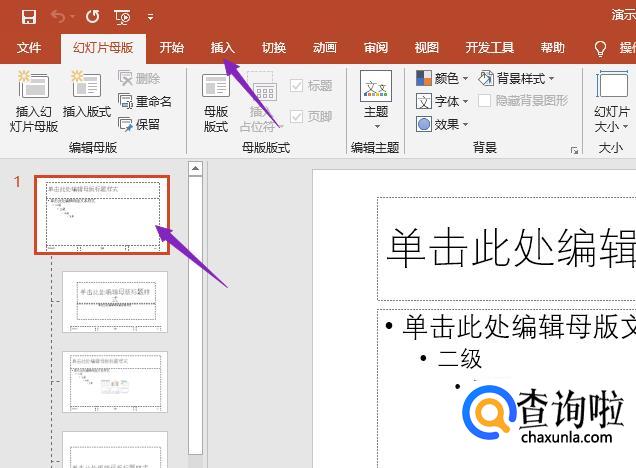Click the Redo/Repeat circular arrow icon

point(92,17)
